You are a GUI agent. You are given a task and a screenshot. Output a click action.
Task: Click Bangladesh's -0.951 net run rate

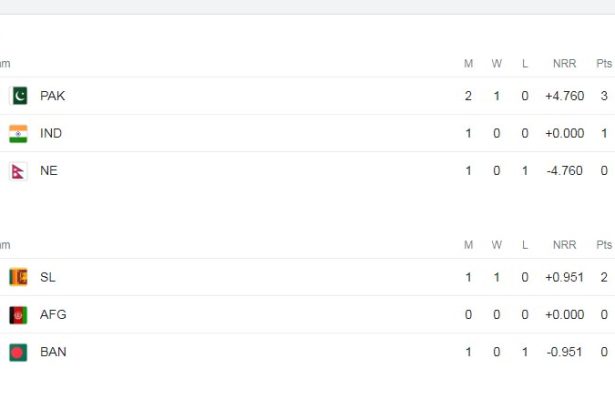coord(564,352)
